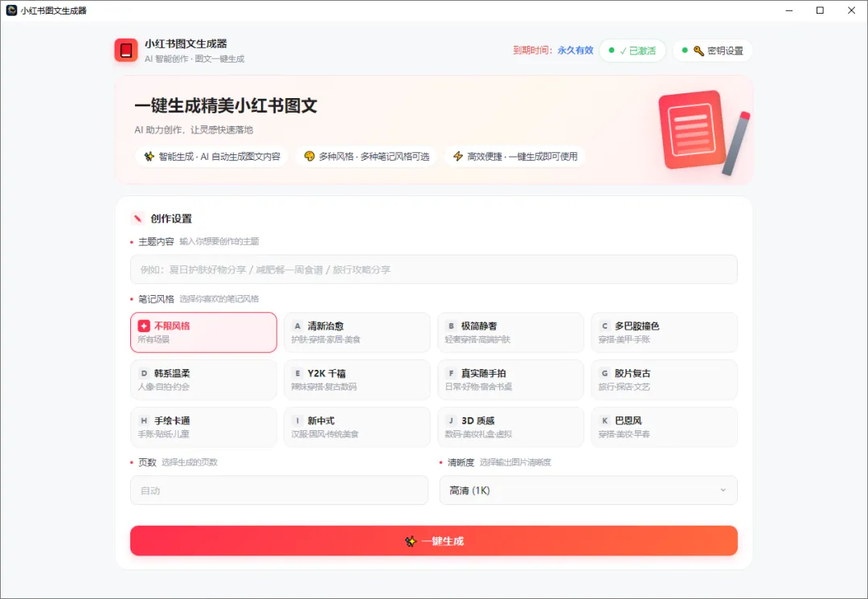This screenshot has width=868, height=599.
Task: Click the key icon in 密钥设置 button
Action: click(x=698, y=51)
